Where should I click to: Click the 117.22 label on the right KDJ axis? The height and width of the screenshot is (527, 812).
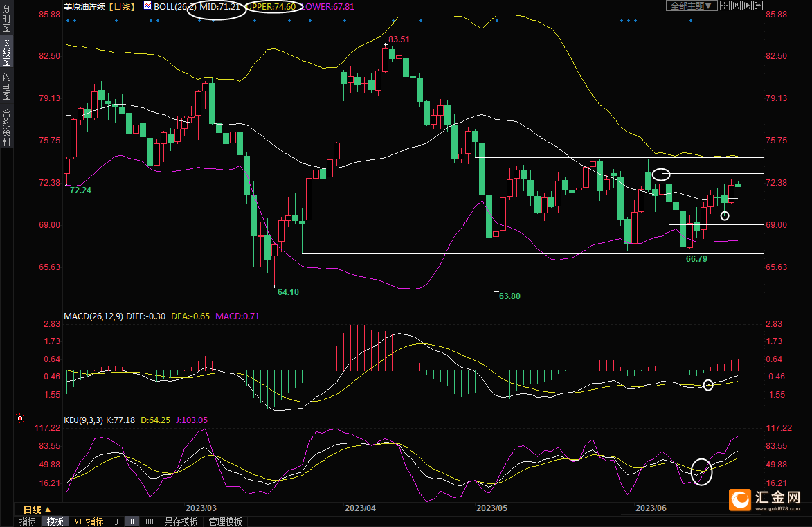(779, 428)
